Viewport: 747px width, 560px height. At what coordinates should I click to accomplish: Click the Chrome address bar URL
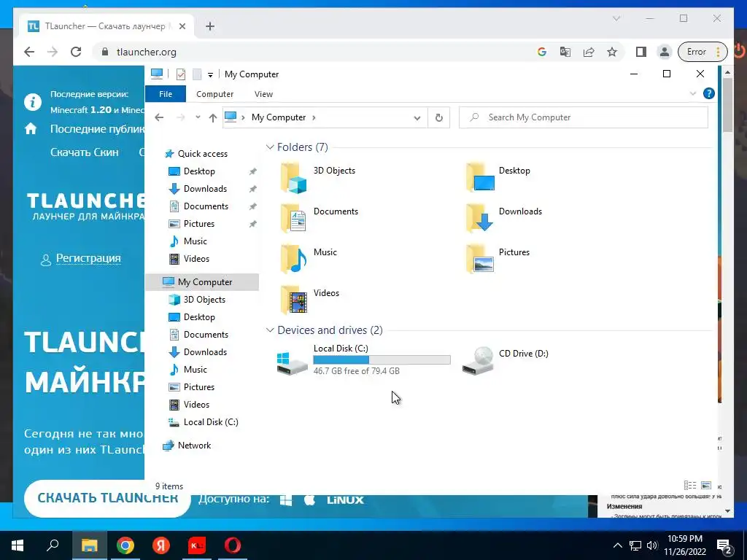click(146, 52)
